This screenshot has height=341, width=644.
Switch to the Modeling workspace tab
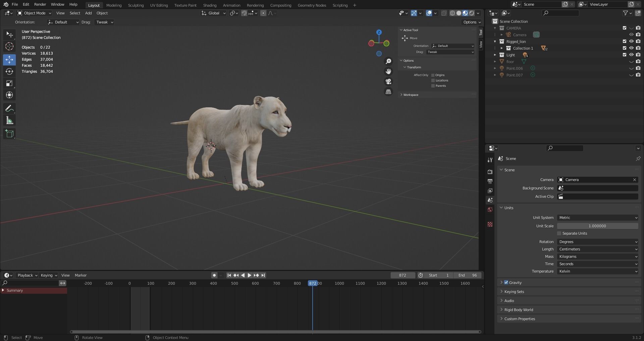click(114, 5)
